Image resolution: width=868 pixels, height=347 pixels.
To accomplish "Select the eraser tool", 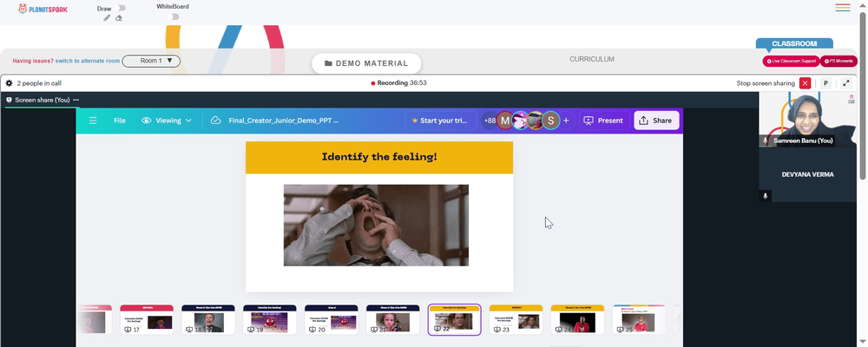I will (x=118, y=17).
